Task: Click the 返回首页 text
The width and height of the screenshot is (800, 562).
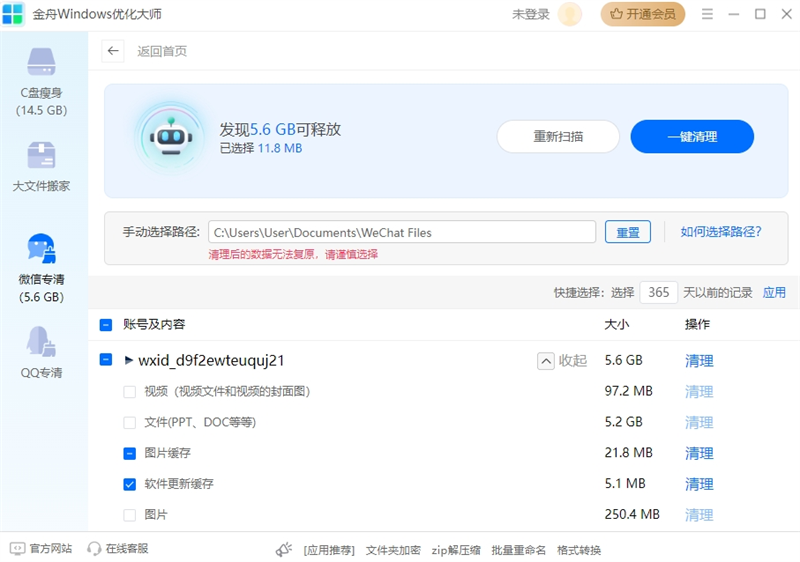Action: (162, 51)
